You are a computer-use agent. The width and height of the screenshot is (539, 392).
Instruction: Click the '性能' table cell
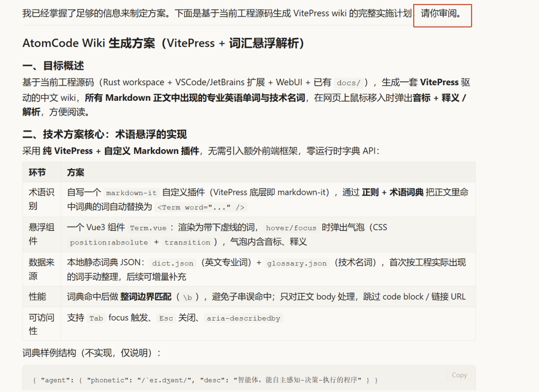[x=41, y=297]
